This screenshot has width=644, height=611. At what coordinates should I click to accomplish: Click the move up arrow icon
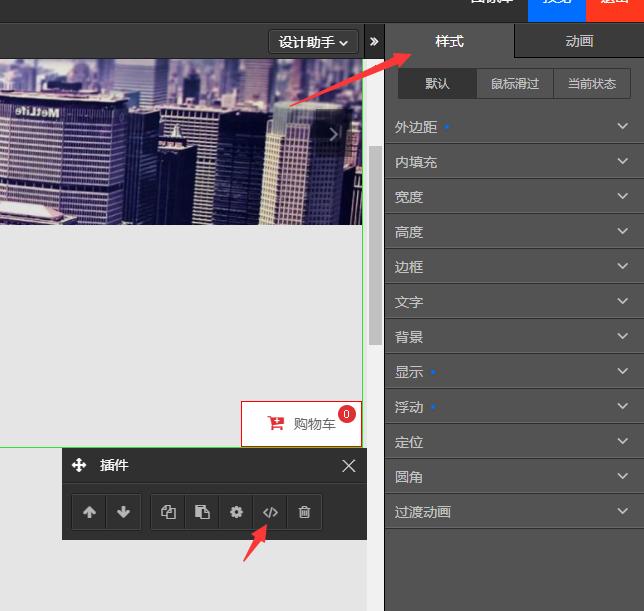(89, 512)
